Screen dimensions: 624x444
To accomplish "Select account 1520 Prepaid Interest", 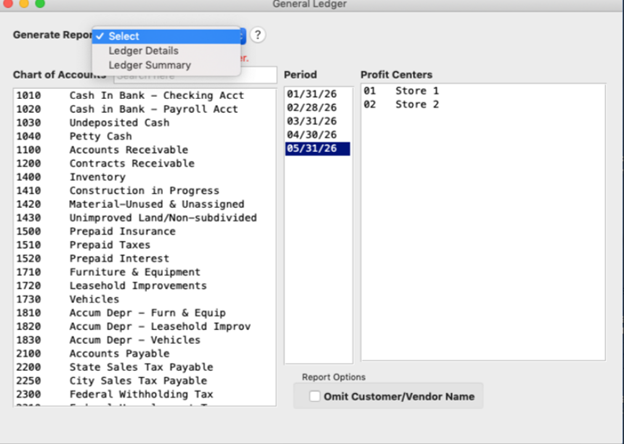I will 144,259.
